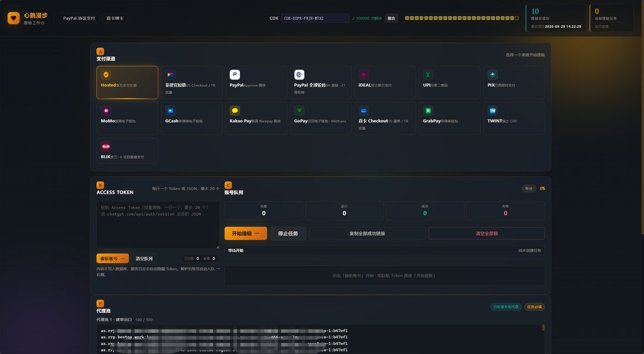This screenshot has height=354, width=644.
Task: Click the 已恢复本地代理 badge
Action: point(506,307)
